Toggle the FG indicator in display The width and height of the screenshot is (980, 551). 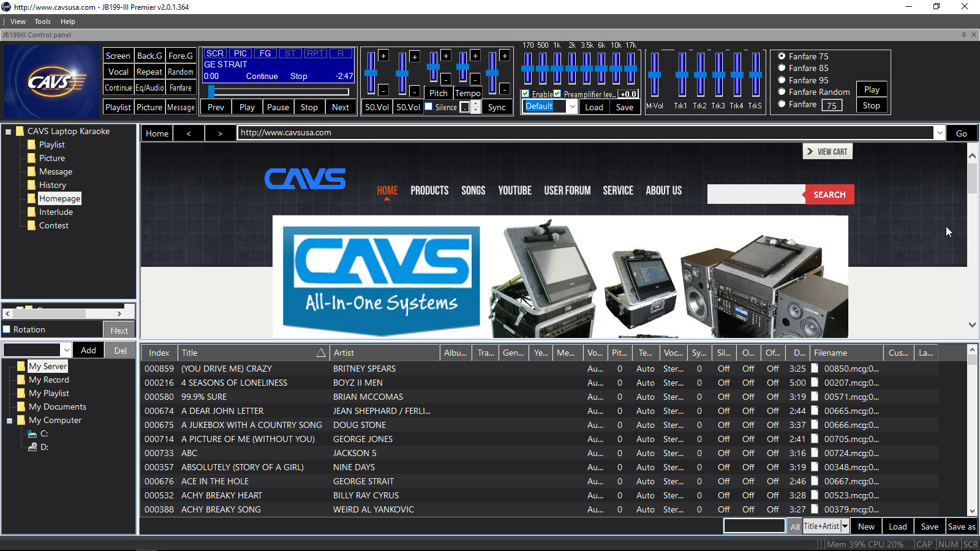click(265, 53)
